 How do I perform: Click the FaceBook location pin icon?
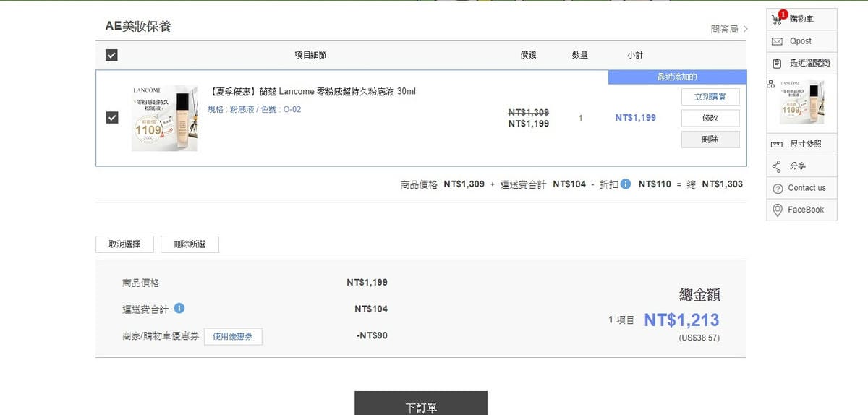(778, 210)
